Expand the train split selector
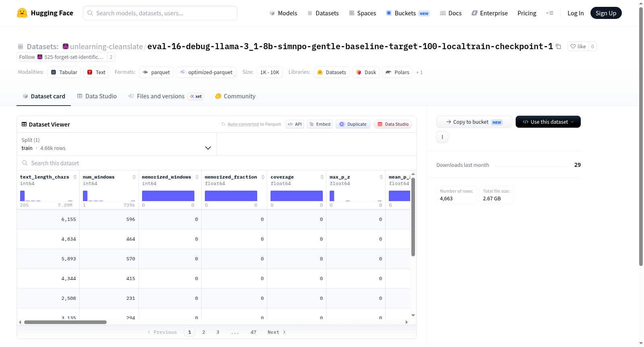 point(116,144)
